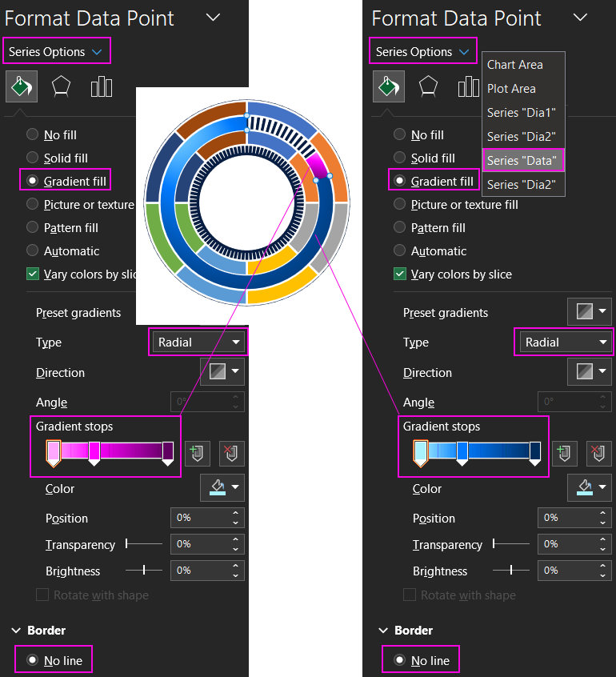Remove gradient stop beside the blue gradient bar

click(x=598, y=454)
